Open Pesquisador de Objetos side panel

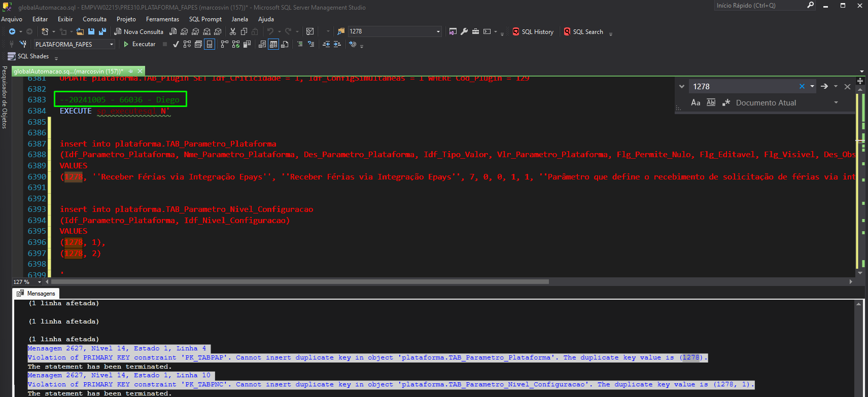click(5, 97)
